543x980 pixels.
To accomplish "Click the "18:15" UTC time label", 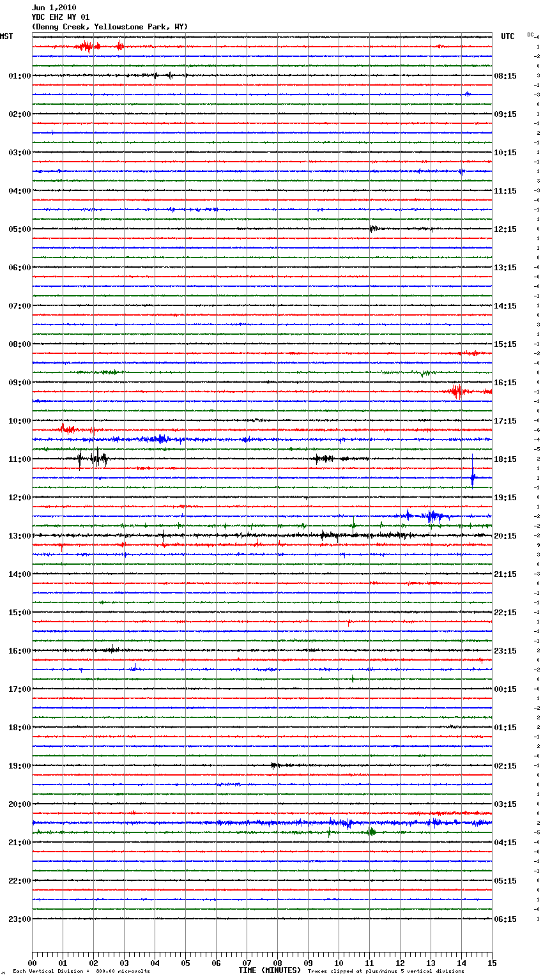I will click(505, 459).
